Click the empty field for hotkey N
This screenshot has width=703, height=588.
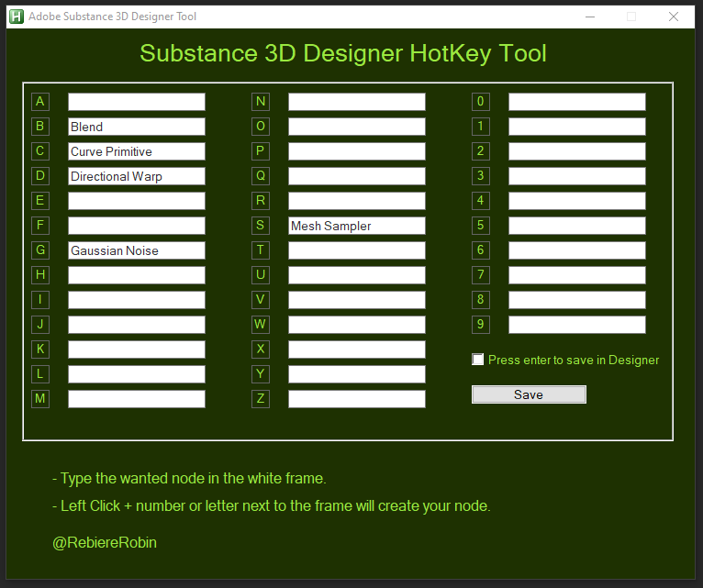(x=357, y=102)
